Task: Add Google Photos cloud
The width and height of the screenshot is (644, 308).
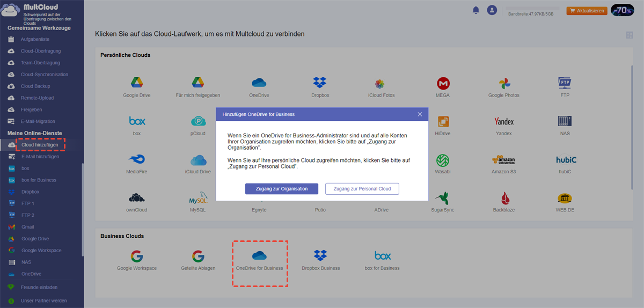Action: coord(504,87)
